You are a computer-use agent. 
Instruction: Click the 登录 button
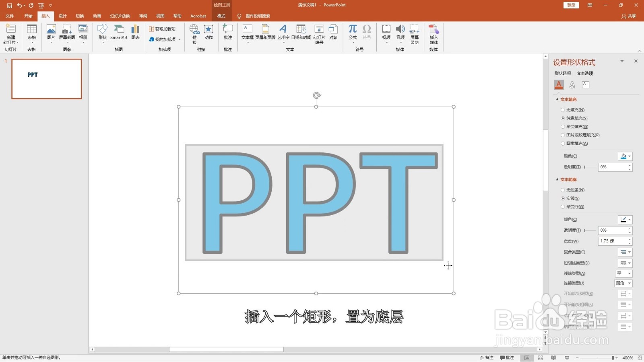(x=571, y=5)
